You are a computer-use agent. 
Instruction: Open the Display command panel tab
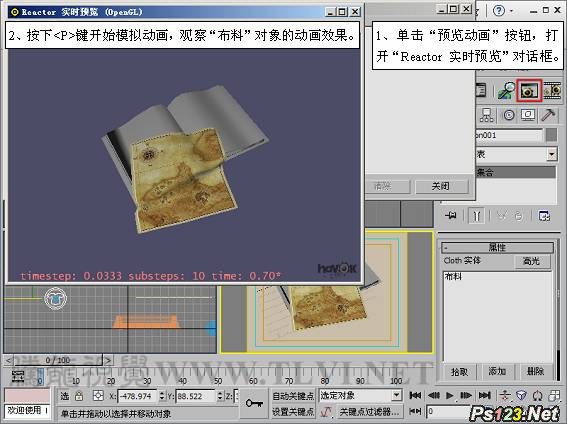(x=528, y=115)
